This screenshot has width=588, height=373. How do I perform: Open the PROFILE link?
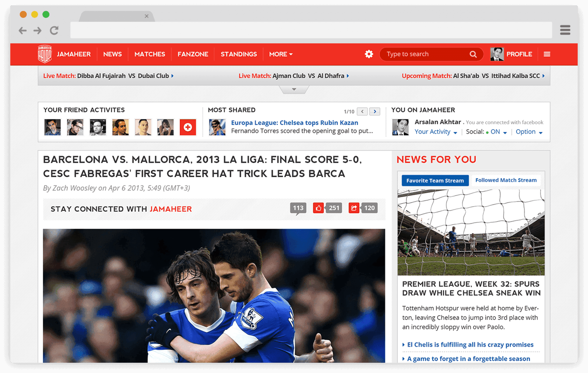(x=519, y=54)
